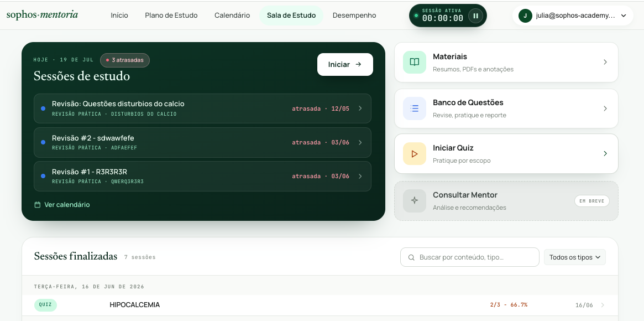Open the julia account dropdown
Image resolution: width=644 pixels, height=321 pixels.
pyautogui.click(x=573, y=15)
